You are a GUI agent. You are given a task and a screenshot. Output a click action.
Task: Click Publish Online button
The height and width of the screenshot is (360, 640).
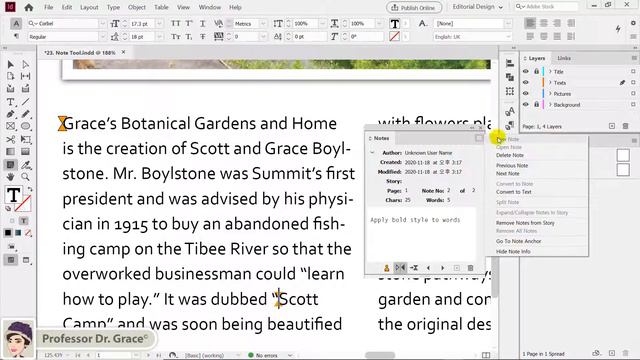[x=414, y=7]
